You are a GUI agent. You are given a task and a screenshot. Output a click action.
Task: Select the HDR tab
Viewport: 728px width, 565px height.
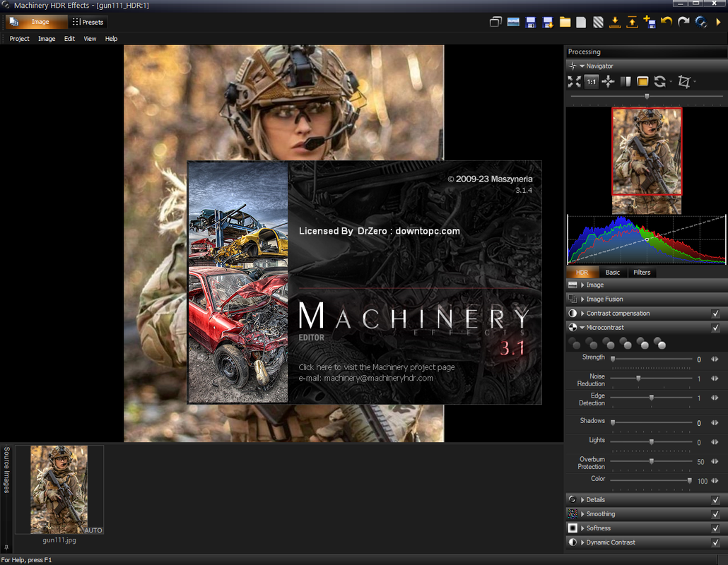(582, 273)
